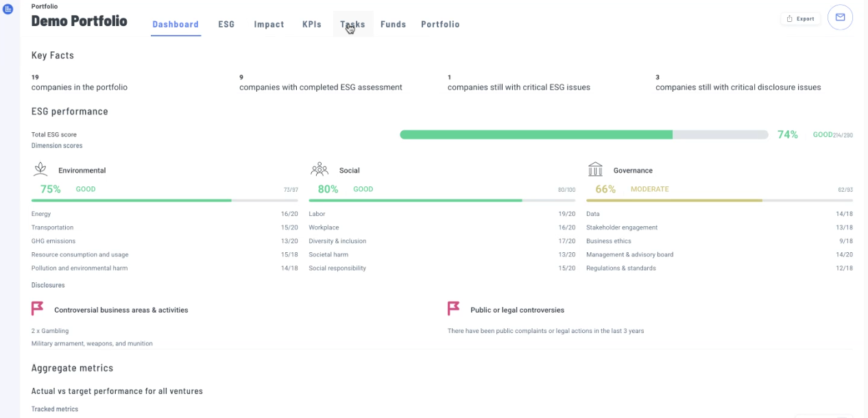868x418 pixels.
Task: Go to the KPIs tab
Action: point(312,25)
